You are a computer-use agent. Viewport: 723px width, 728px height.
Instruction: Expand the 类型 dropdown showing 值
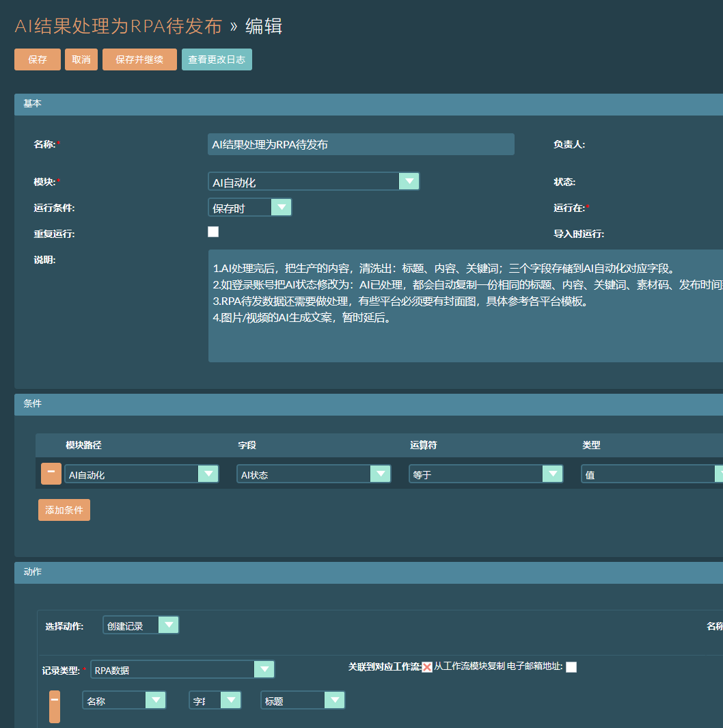click(x=718, y=473)
